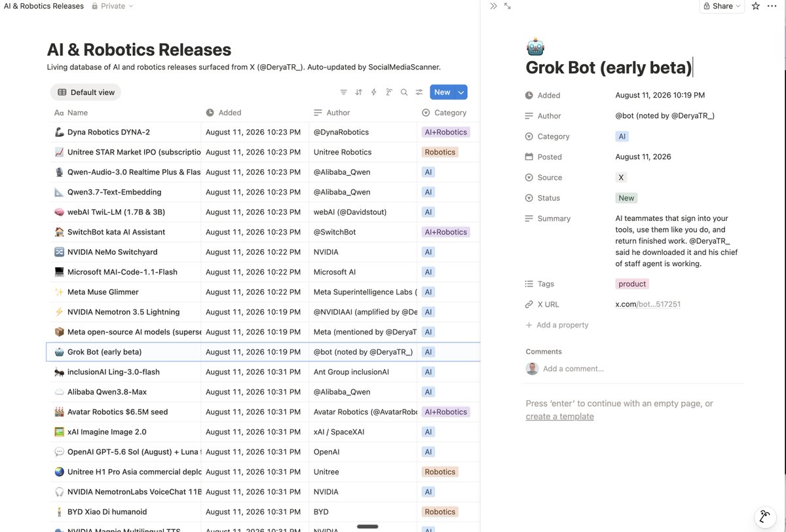Screen dimensions: 786x532
Task: Open the sort icon in database toolbar
Action: (x=358, y=92)
